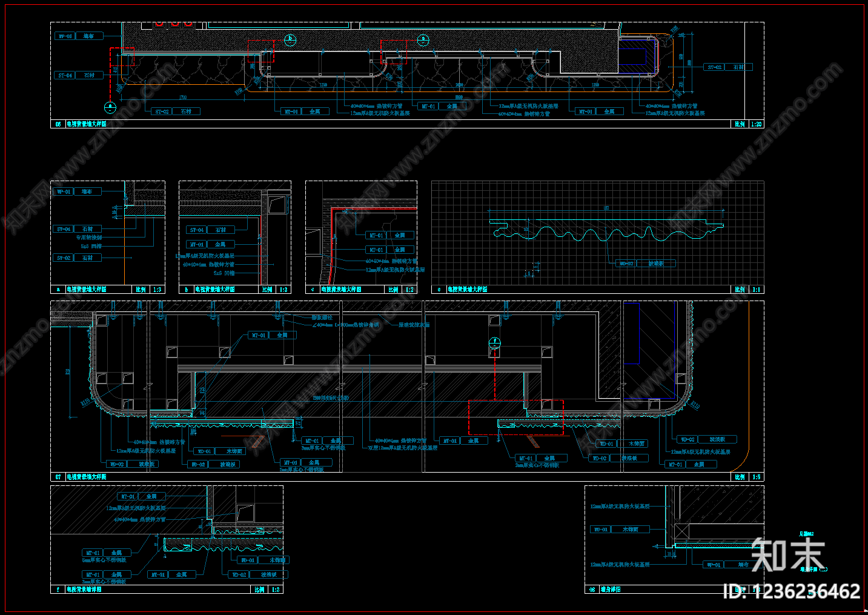This screenshot has height=615, width=868.
Task: Click the 40*40*4mm 热镀锌方管 note in detail f
Action: coord(140,520)
